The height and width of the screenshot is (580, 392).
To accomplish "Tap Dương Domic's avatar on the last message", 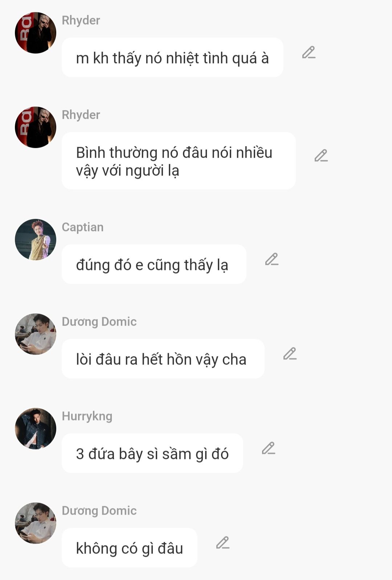I will pos(36,523).
